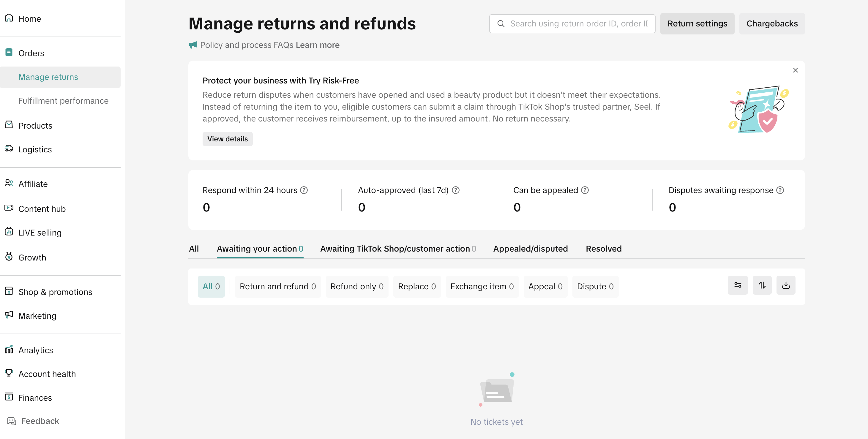
Task: Click help icon beside Can be appealed
Action: [585, 190]
